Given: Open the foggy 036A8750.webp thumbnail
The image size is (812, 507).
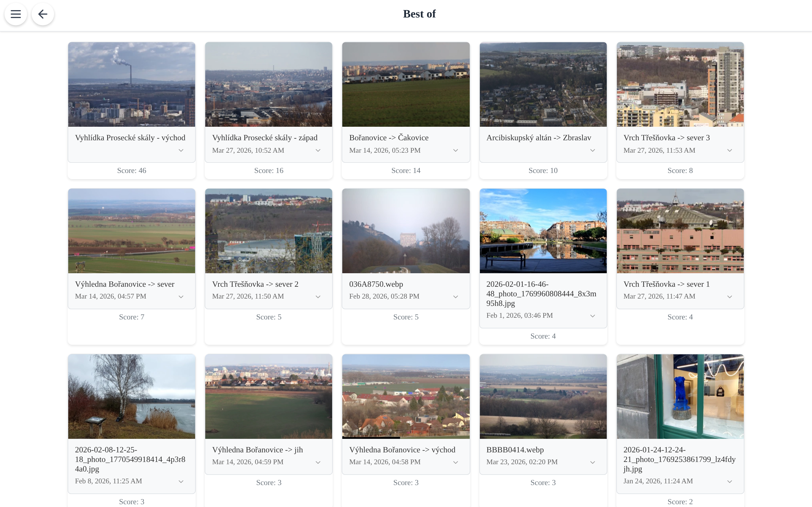Looking at the screenshot, I should [406, 231].
